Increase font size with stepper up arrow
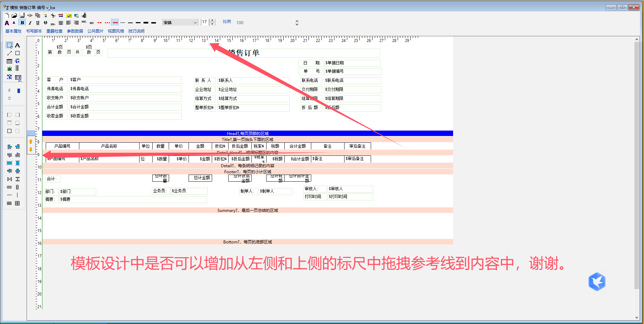Screen dimensions: 644x324 (212, 21)
